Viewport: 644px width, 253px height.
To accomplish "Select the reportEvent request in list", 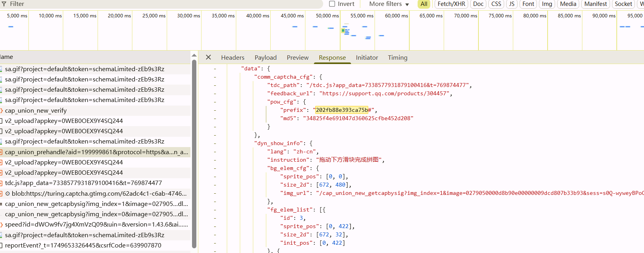I will [x=83, y=245].
